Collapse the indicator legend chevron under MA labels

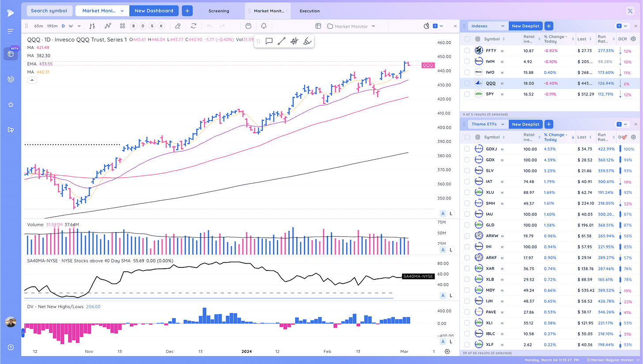click(x=32, y=80)
